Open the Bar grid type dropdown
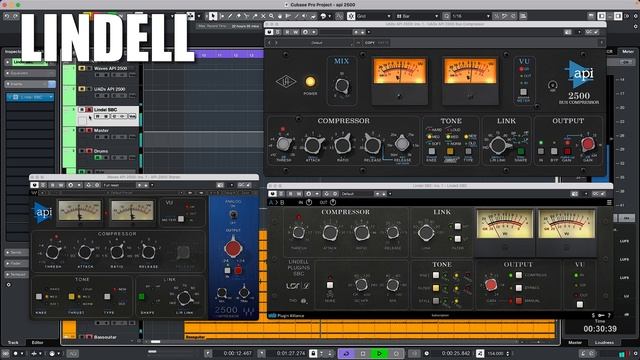The height and width of the screenshot is (360, 640). pyautogui.click(x=417, y=16)
